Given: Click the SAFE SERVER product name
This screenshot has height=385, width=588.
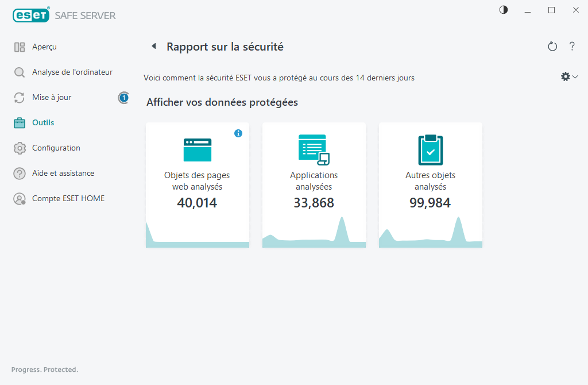Looking at the screenshot, I should tap(85, 16).
